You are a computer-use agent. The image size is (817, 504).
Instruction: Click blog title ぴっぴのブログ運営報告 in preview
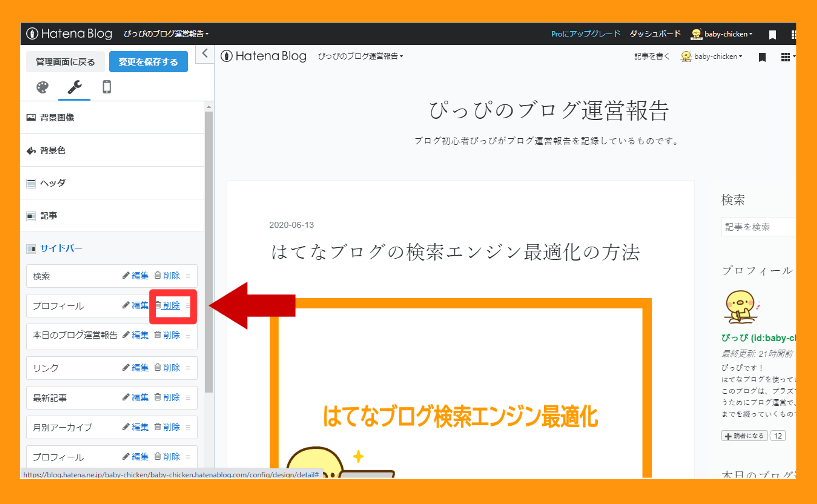click(549, 110)
